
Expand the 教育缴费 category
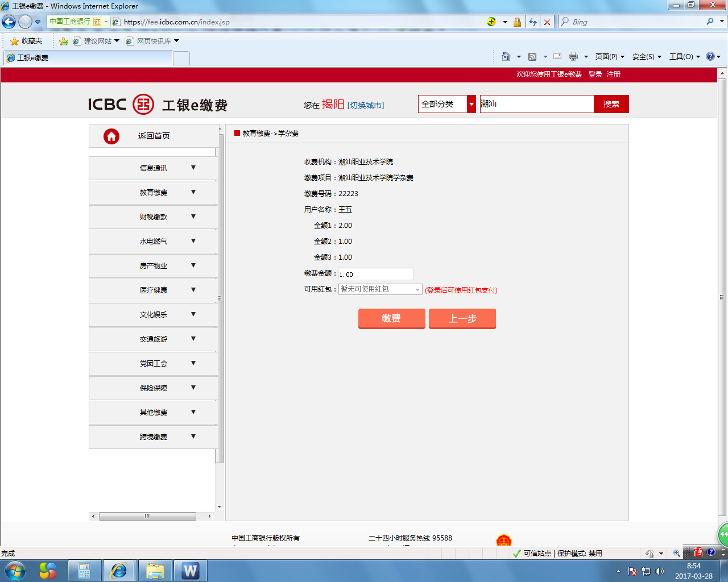click(154, 193)
